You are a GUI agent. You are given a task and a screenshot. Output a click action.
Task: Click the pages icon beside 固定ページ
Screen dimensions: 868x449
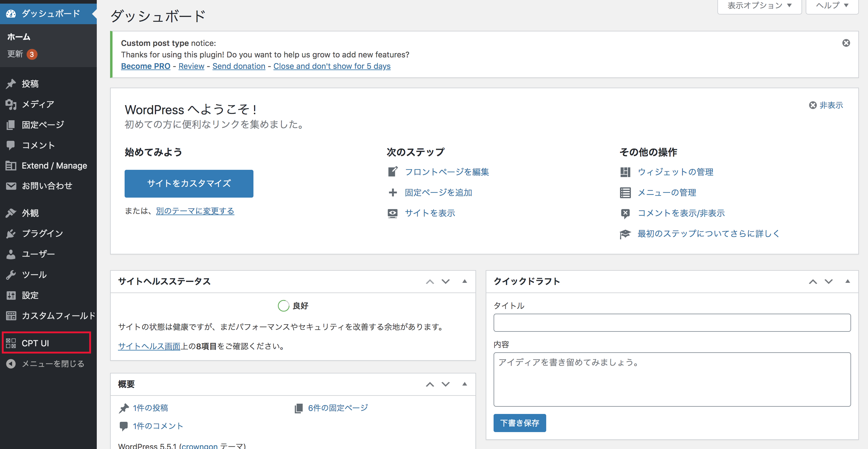pos(11,125)
